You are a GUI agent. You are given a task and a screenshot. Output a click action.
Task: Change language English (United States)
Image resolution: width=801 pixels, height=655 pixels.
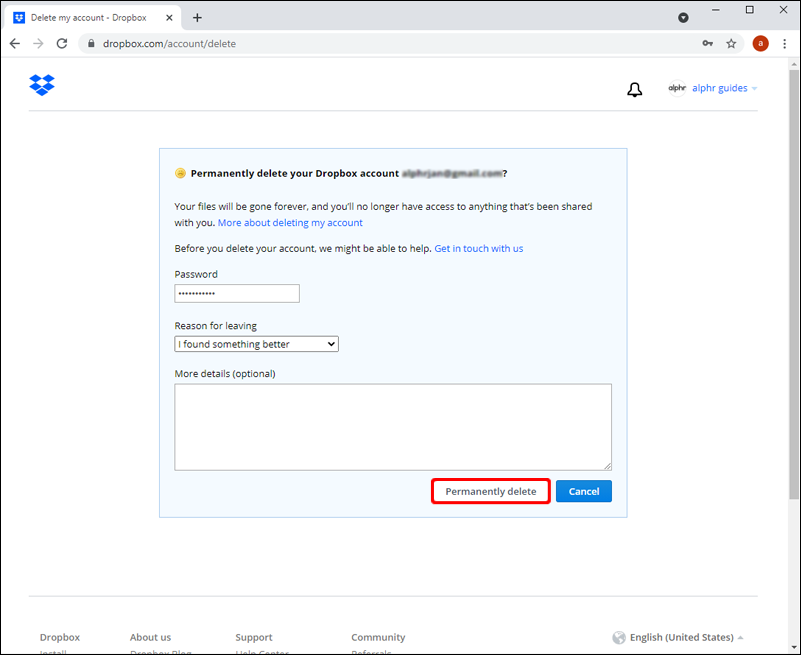[x=680, y=637]
